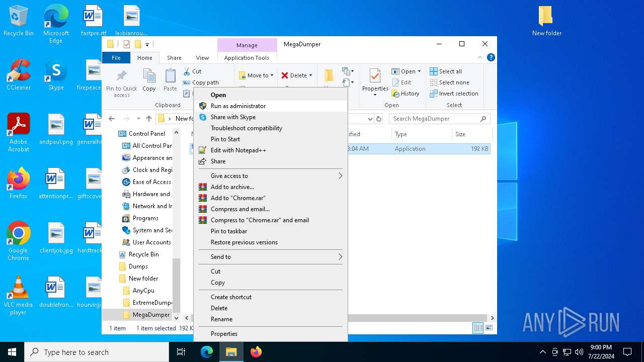Click History in the ribbon
The width and height of the screenshot is (644, 362).
[406, 94]
